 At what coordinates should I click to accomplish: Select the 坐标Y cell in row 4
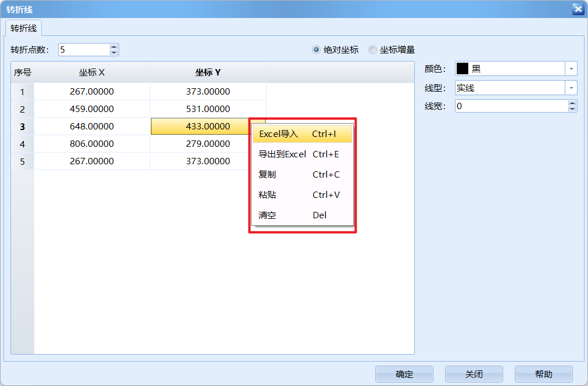[x=207, y=144]
